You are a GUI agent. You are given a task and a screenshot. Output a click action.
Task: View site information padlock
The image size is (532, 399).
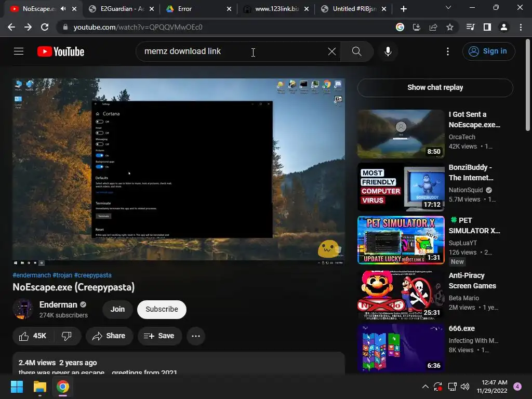pyautogui.click(x=65, y=27)
